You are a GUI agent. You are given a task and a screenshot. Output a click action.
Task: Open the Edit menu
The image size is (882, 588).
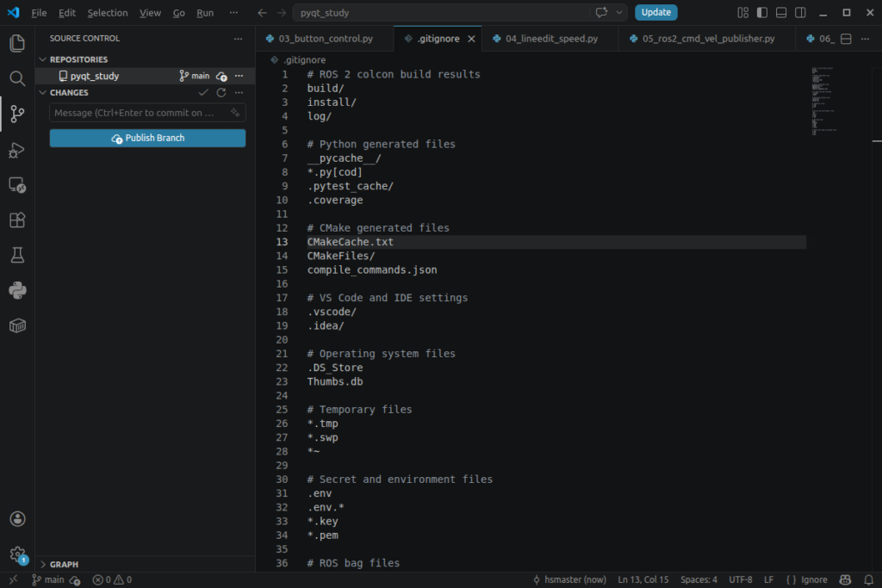pyautogui.click(x=67, y=12)
